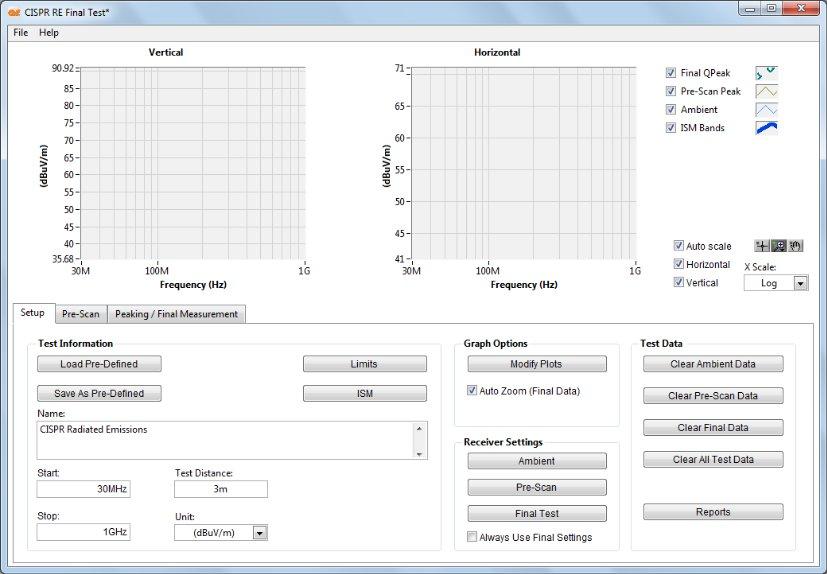Click Clear All Test Data button
This screenshot has width=827, height=574.
coord(713,460)
